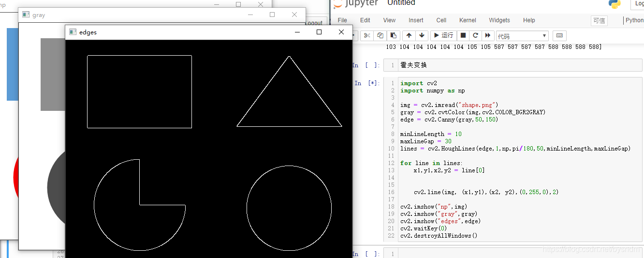The image size is (644, 258).
Task: Click the gray window title icon
Action: tap(26, 15)
